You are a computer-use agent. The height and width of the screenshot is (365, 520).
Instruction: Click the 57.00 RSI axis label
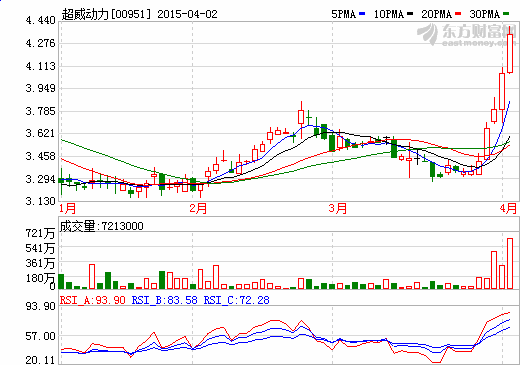click(41, 336)
